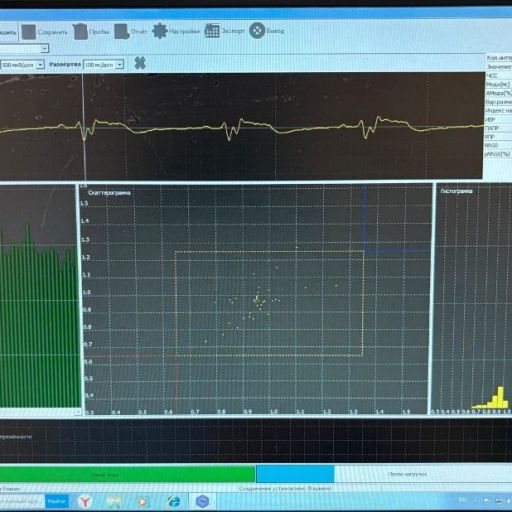
Task: Click the ECG waveform cursor line
Action: [x=84, y=127]
